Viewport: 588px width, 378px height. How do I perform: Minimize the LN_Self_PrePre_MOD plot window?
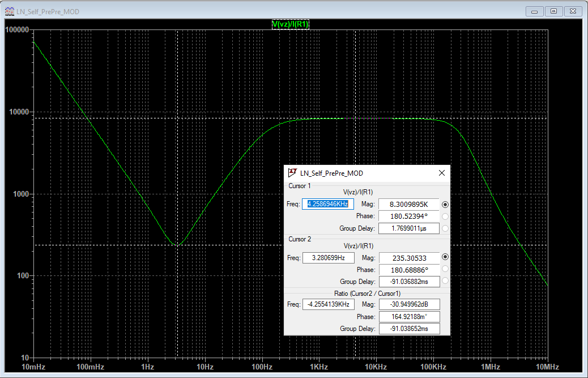[x=535, y=11]
